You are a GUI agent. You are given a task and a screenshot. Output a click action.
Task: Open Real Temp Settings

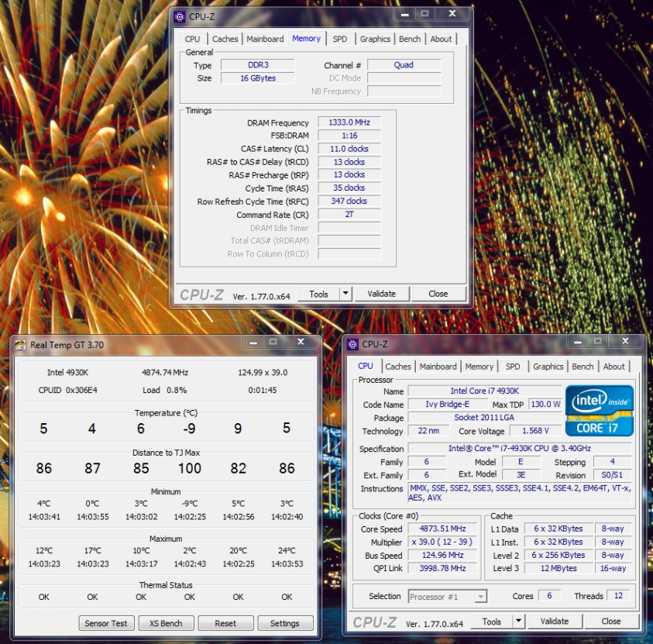285,623
